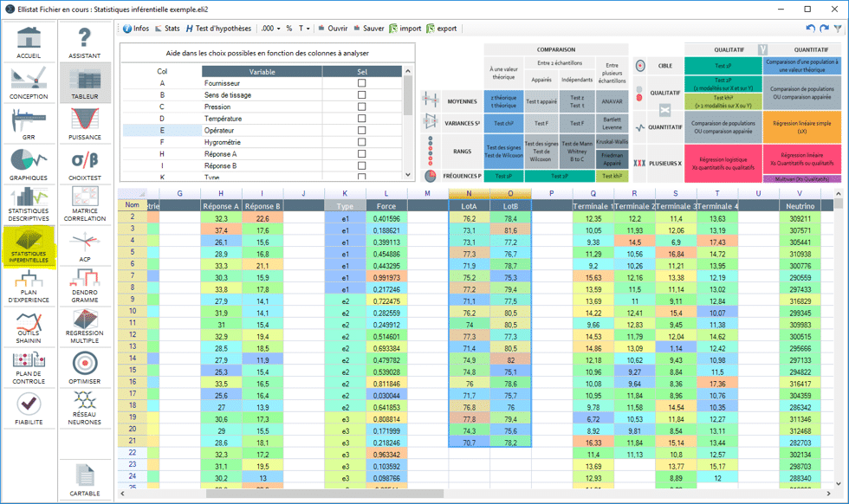Select Régression linéaire simple cell
849x504 pixels.
[802, 127]
